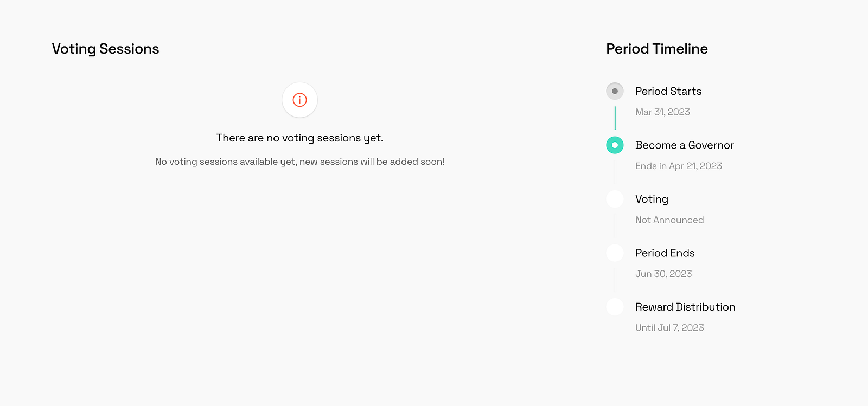Viewport: 868px width, 406px height.
Task: Click the Period Starts label
Action: [668, 91]
